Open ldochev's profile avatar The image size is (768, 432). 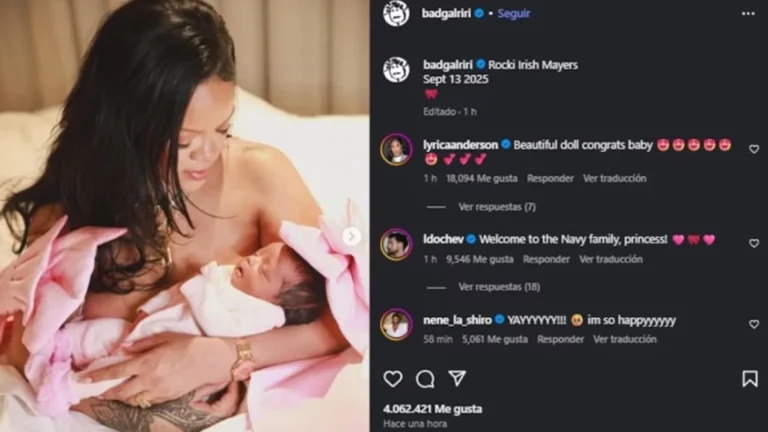tap(396, 243)
